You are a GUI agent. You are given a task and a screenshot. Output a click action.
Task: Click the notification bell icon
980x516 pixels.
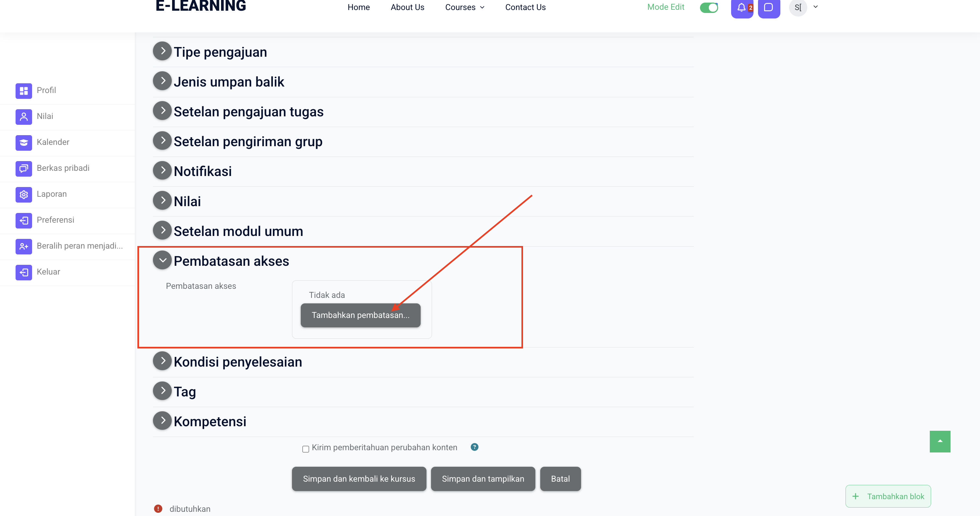pos(741,7)
